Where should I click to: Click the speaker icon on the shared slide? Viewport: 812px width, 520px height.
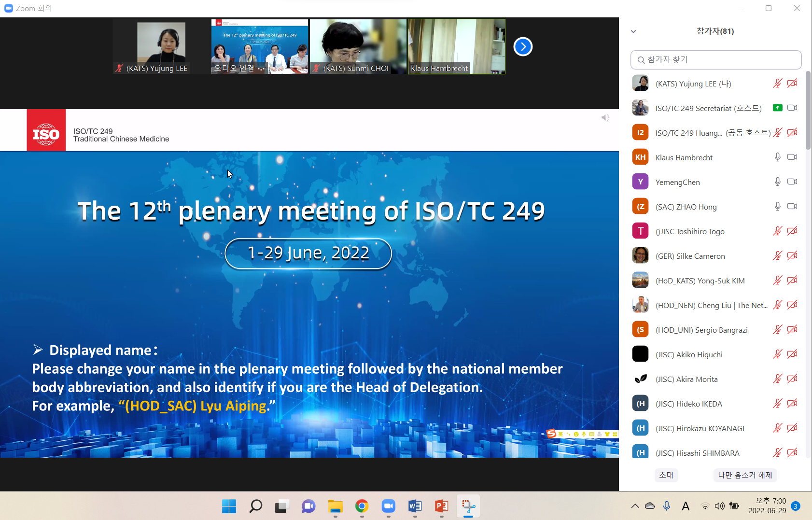pyautogui.click(x=605, y=118)
